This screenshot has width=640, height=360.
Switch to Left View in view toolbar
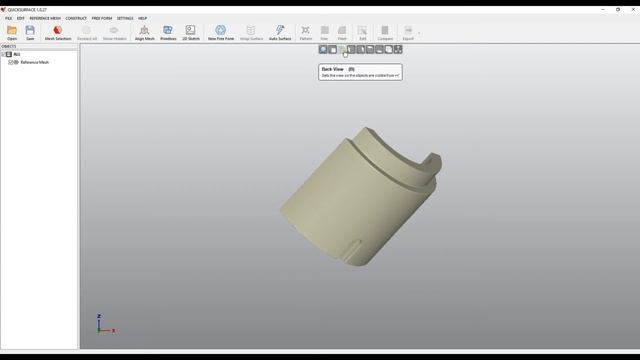coord(351,49)
